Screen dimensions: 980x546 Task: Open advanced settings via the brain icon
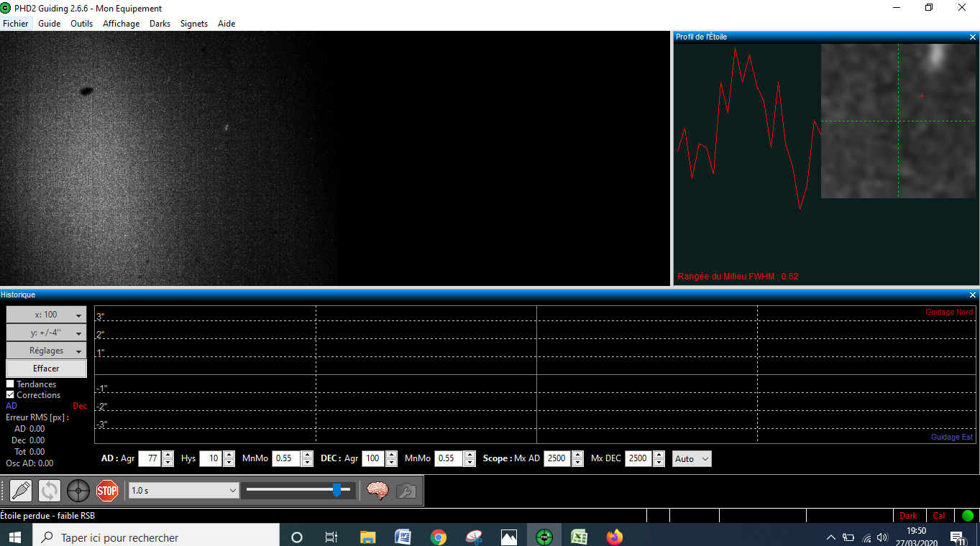coord(377,491)
